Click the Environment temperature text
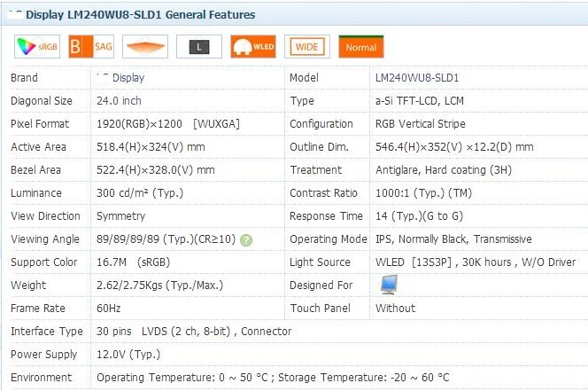The width and height of the screenshot is (588, 391). 273,378
